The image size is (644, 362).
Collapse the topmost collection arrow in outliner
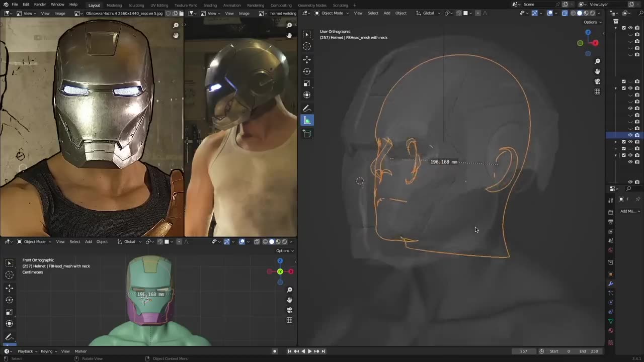click(x=616, y=28)
